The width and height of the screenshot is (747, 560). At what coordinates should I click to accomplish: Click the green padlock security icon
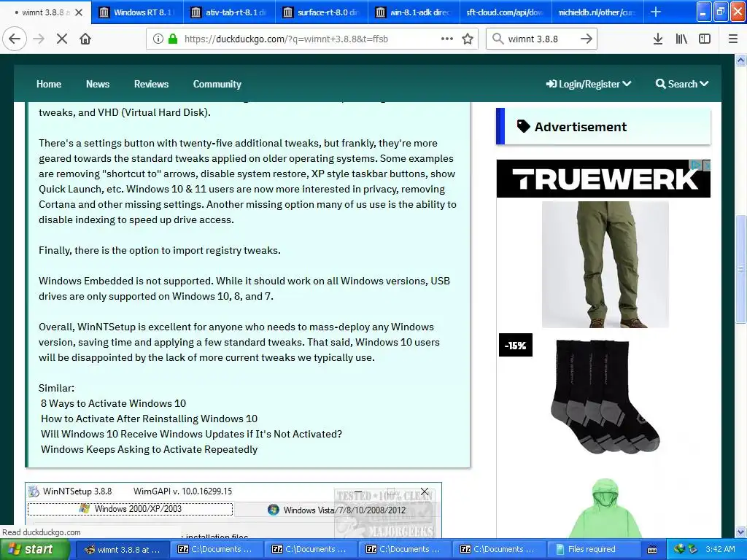[x=173, y=39]
